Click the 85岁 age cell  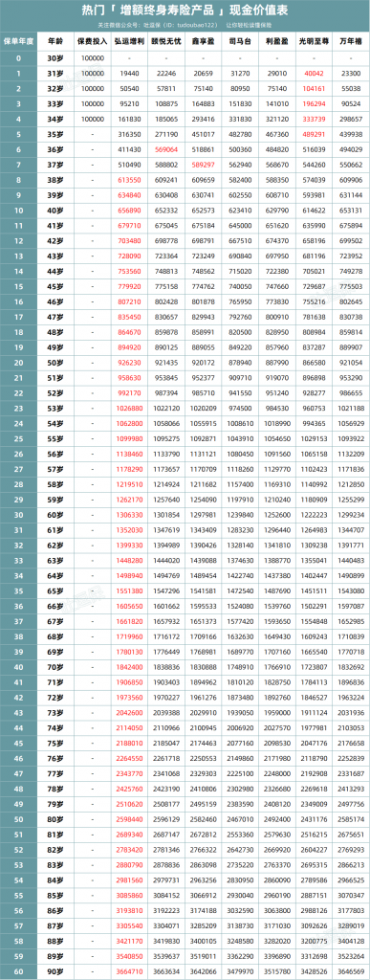(x=54, y=896)
